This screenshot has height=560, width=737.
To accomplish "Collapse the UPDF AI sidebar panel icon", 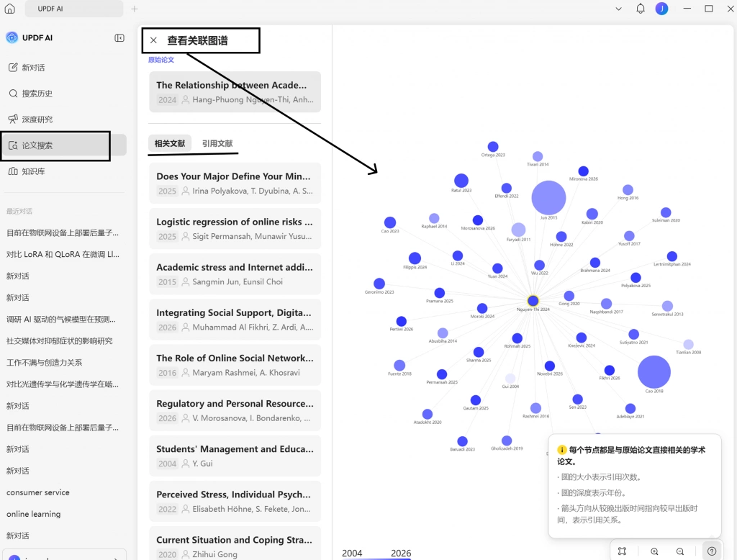I will coord(119,37).
